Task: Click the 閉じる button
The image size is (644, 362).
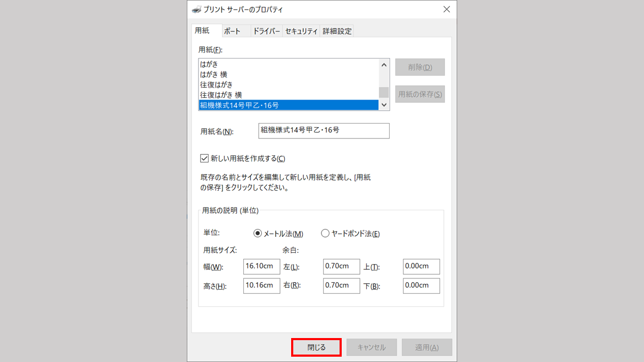Action: (x=316, y=347)
